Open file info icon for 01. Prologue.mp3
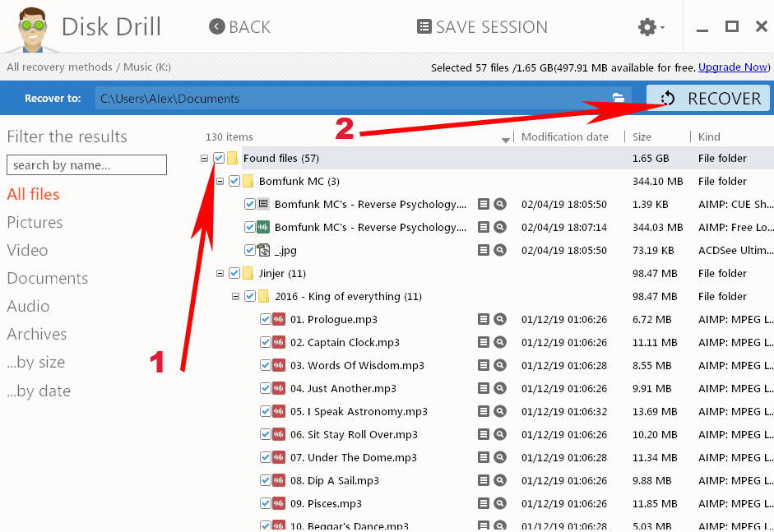774x532 pixels. (x=484, y=319)
